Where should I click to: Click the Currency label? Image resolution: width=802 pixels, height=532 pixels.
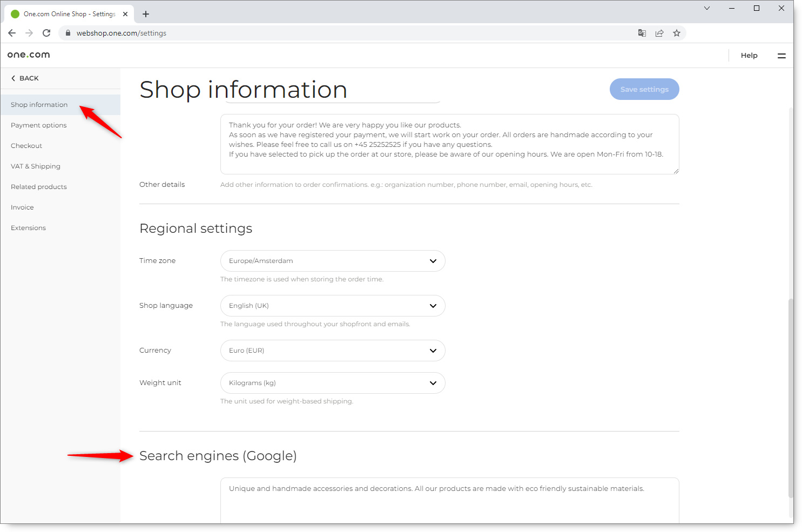click(x=155, y=351)
